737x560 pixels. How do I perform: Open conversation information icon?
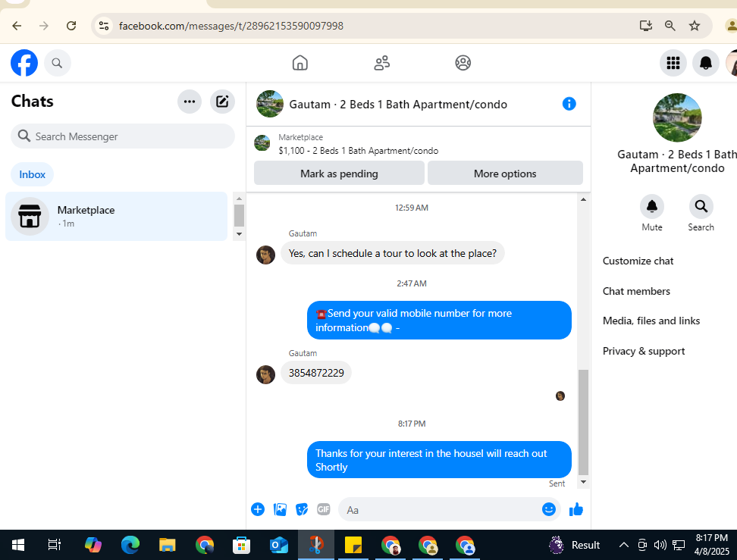(x=569, y=104)
